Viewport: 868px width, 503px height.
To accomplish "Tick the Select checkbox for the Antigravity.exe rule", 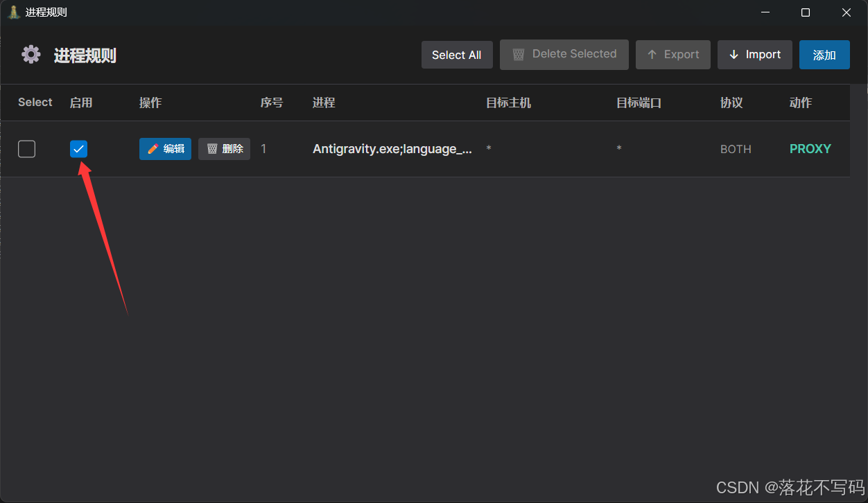I will point(26,149).
